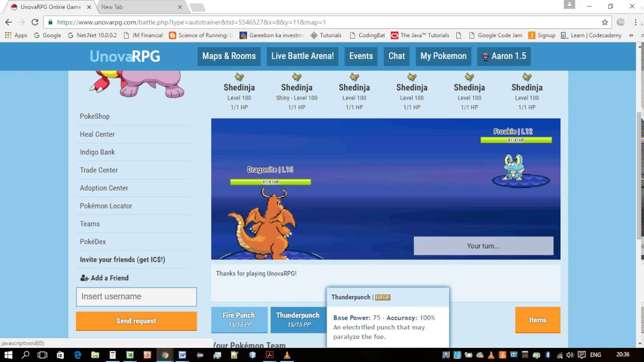Open the Chrome three-dot menu
Screen dimensions: 644x362
(x=635, y=22)
